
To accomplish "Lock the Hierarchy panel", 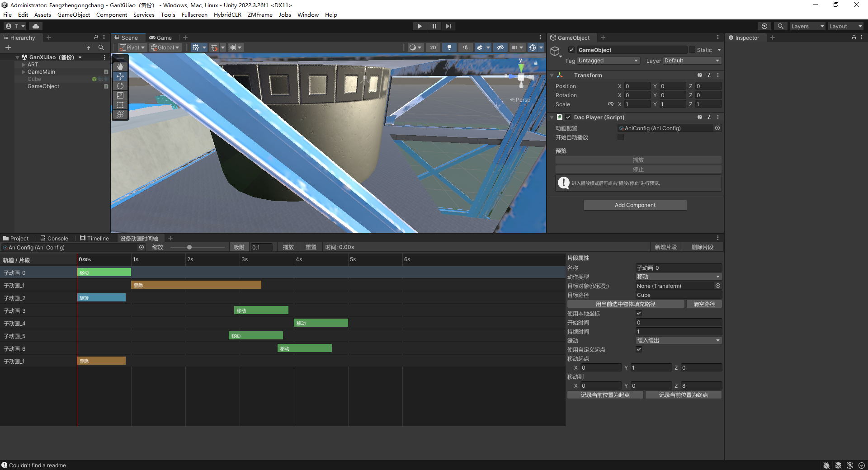I will point(96,38).
